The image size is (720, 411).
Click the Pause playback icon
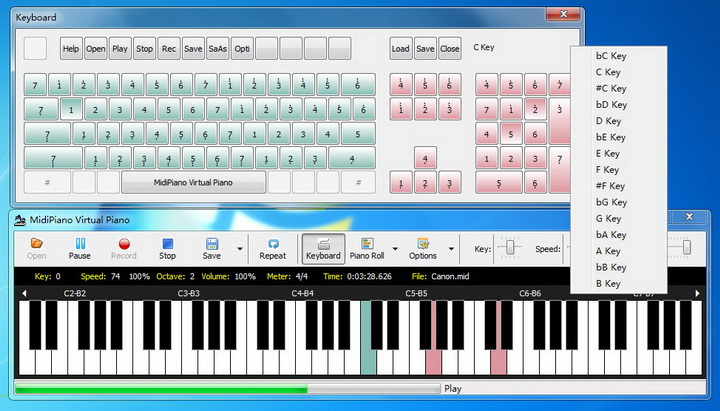pyautogui.click(x=79, y=243)
